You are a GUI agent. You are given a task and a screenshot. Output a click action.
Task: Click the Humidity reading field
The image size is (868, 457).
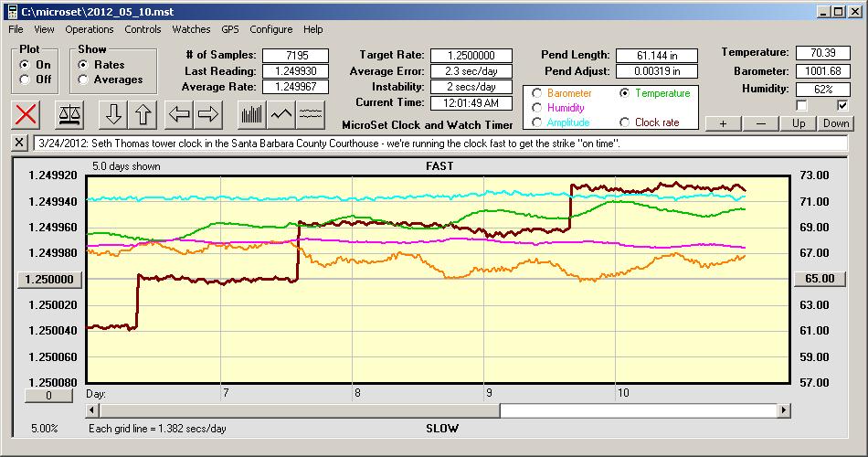click(822, 90)
